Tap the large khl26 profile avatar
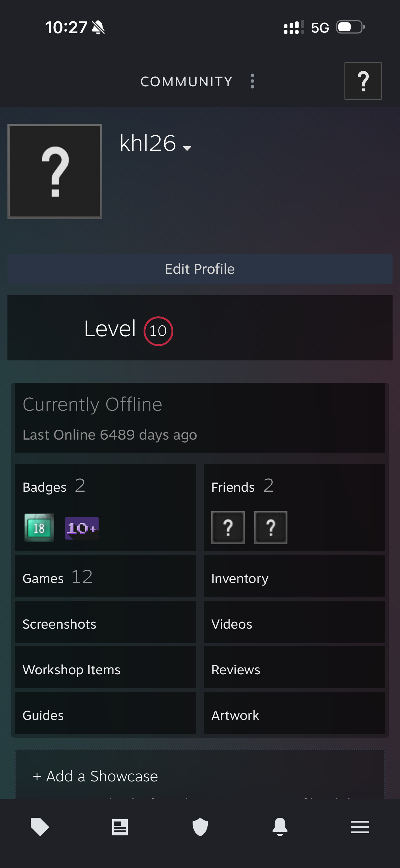The height and width of the screenshot is (868, 400). pyautogui.click(x=55, y=171)
